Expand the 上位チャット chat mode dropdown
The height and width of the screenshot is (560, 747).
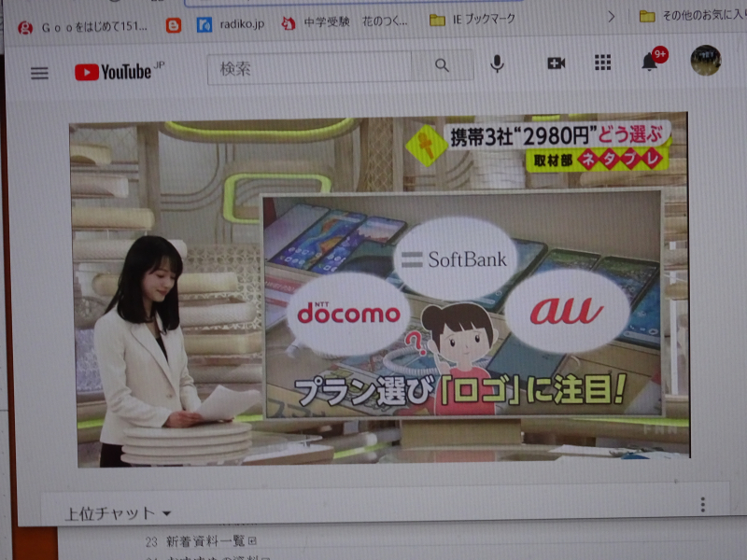coord(118,513)
